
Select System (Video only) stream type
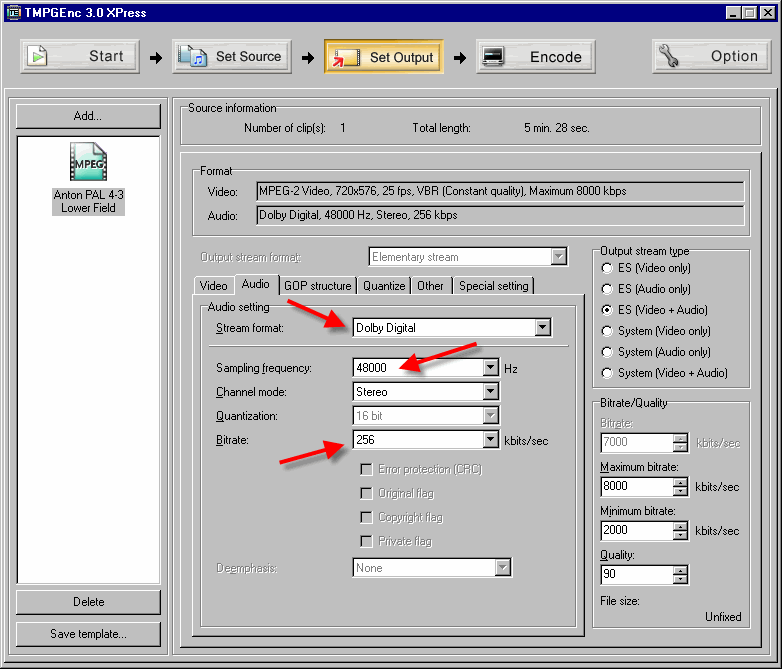coord(606,331)
